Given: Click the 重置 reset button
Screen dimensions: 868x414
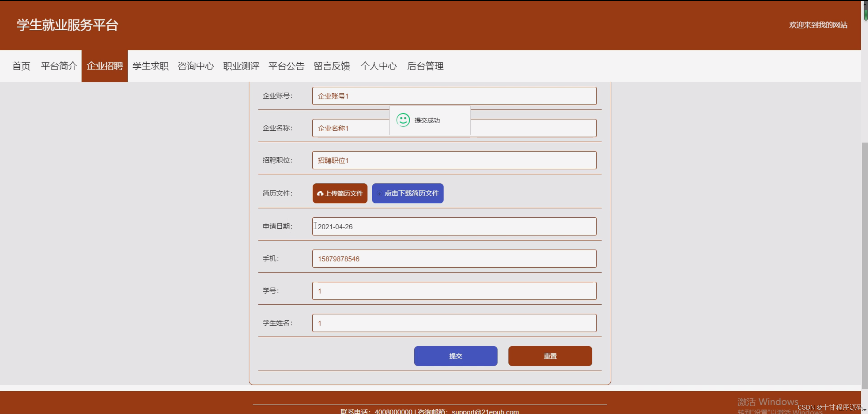Looking at the screenshot, I should click(x=550, y=356).
